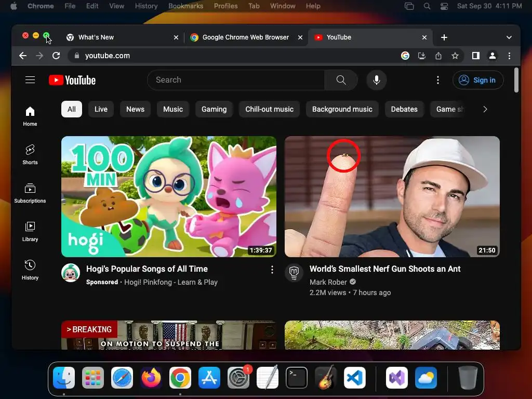Image resolution: width=532 pixels, height=399 pixels.
Task: Click the page vertical scrollbar
Action: [x=516, y=80]
